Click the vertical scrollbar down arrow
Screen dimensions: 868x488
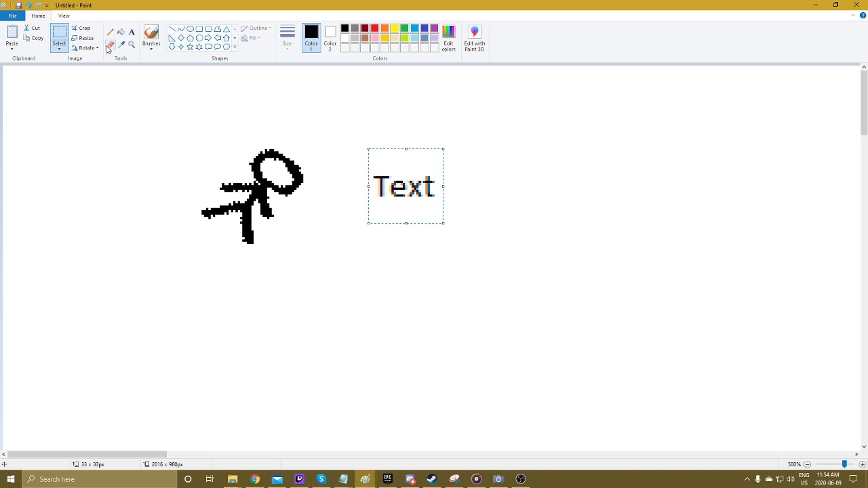[x=863, y=446]
